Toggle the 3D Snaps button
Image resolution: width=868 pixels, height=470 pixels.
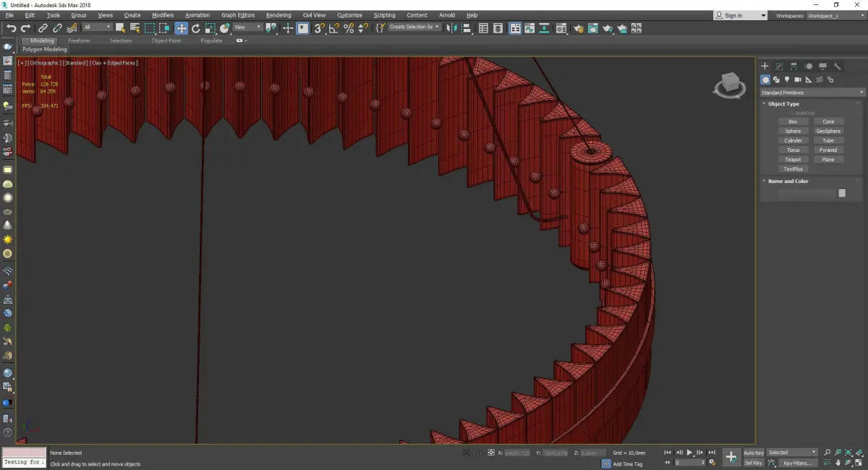coord(319,28)
